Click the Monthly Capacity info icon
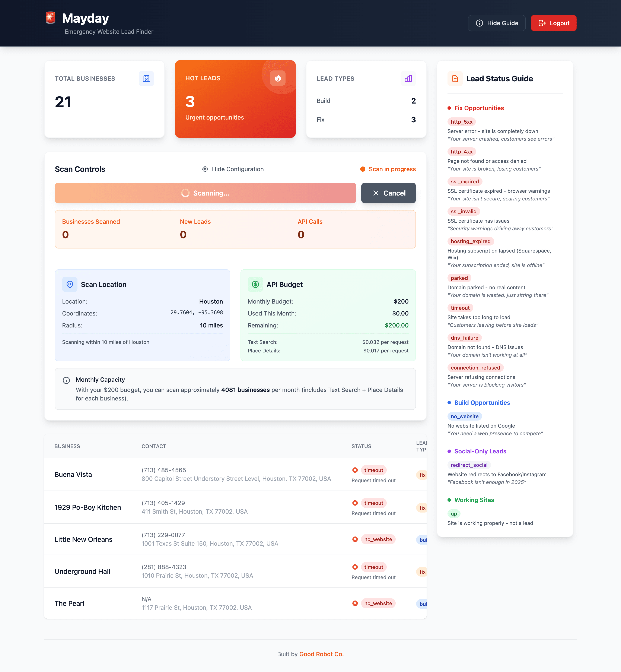The image size is (621, 672). (x=66, y=380)
